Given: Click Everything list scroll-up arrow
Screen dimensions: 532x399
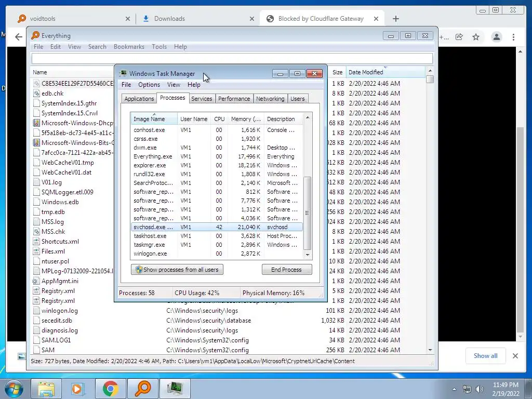Looking at the screenshot, I should point(430,71).
